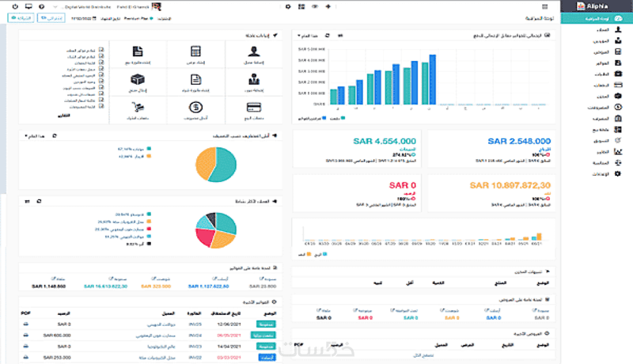Refresh the invoices versus payments bar chart

(x=328, y=36)
